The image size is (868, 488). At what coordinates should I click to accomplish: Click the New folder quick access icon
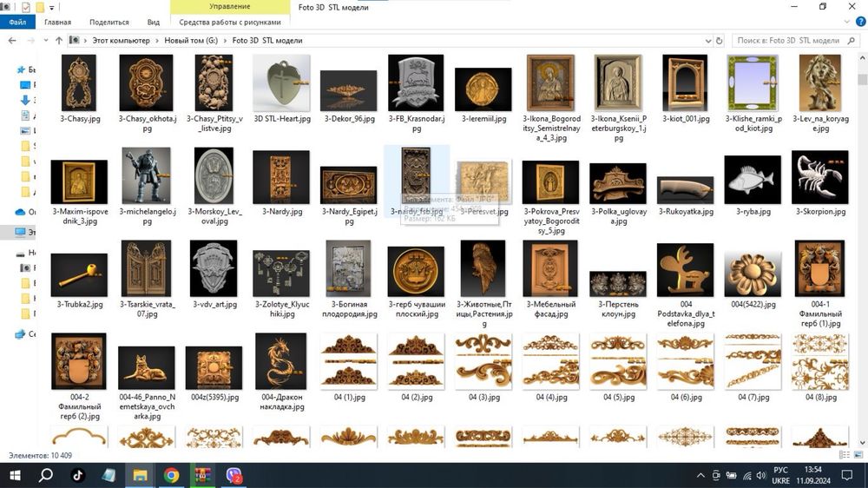coord(40,7)
